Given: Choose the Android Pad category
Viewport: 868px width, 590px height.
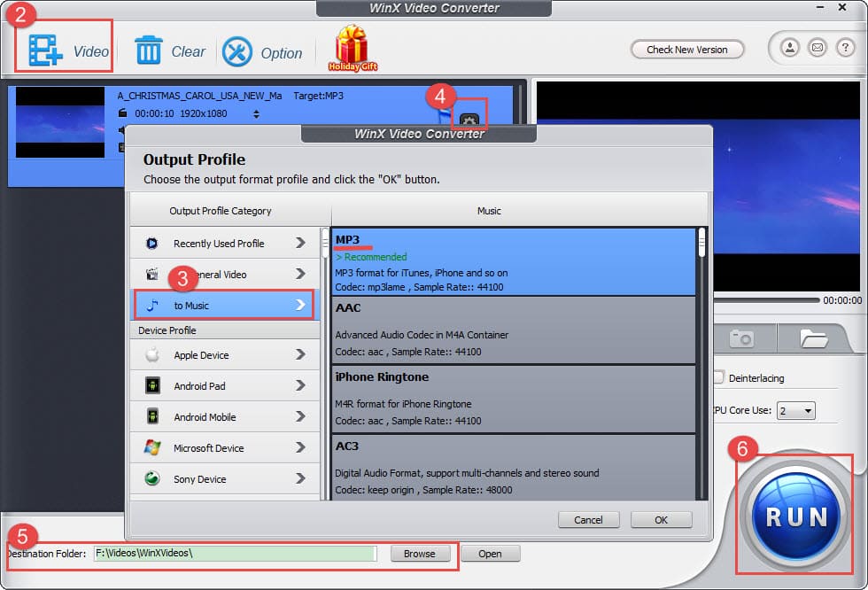Looking at the screenshot, I should tap(225, 385).
